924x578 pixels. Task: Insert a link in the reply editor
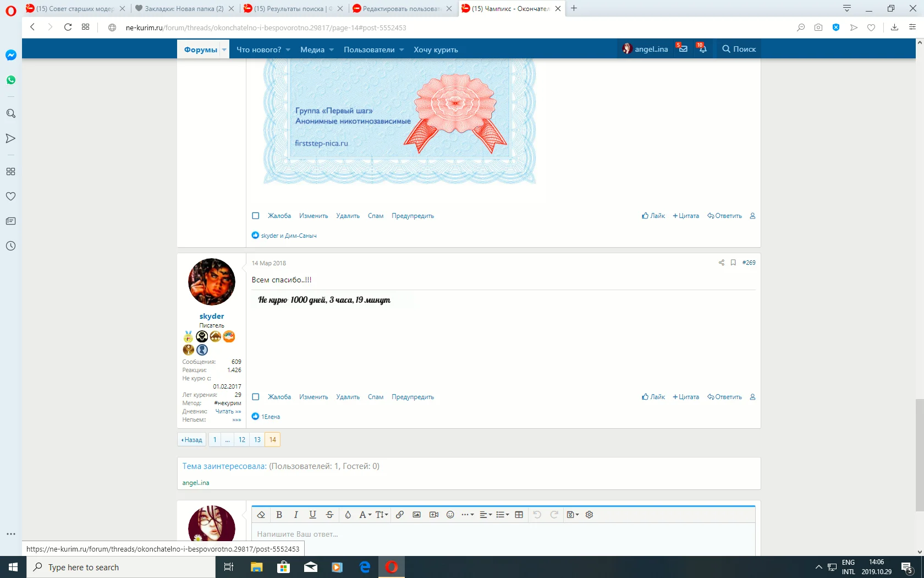[x=400, y=515]
